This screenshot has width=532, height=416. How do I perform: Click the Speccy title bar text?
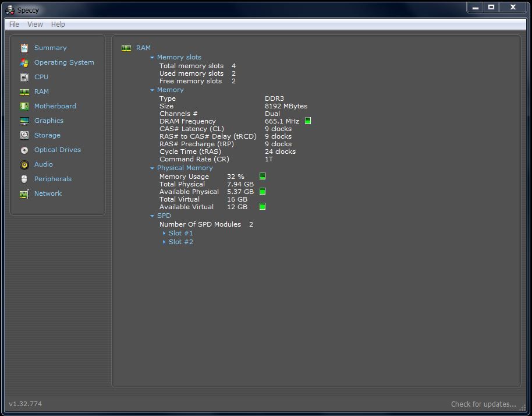[x=28, y=10]
